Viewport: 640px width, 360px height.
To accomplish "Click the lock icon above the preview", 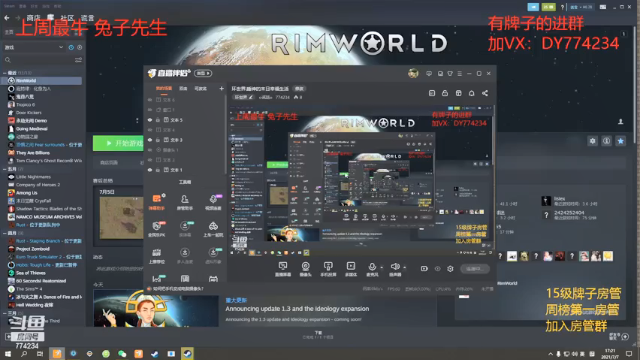I will click(445, 93).
